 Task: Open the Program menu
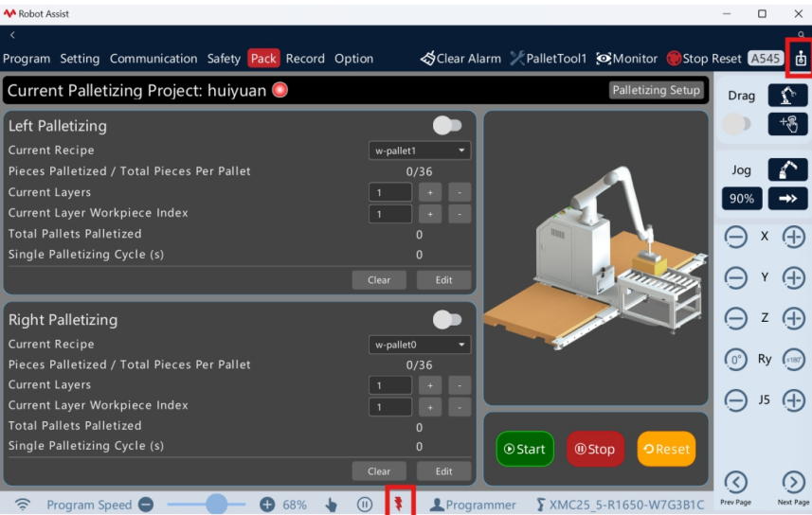coord(27,59)
